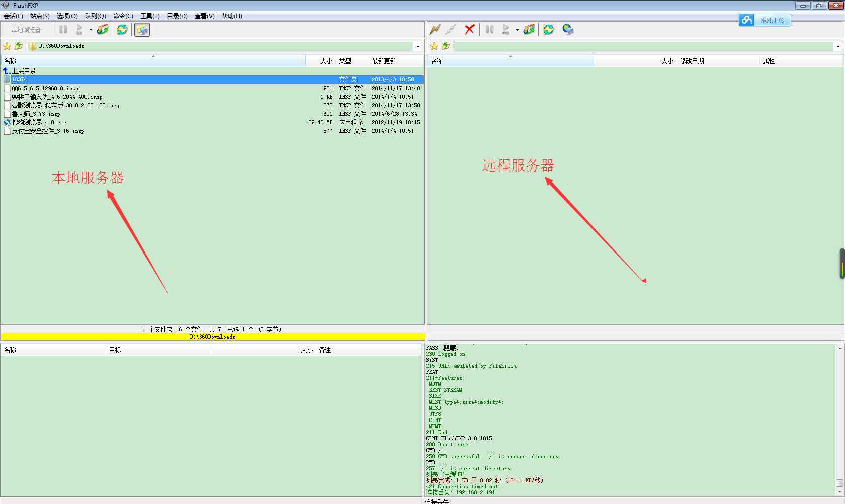The image size is (845, 504).
Task: Expand the local path D:\360Downloads dropdown
Action: coord(418,46)
